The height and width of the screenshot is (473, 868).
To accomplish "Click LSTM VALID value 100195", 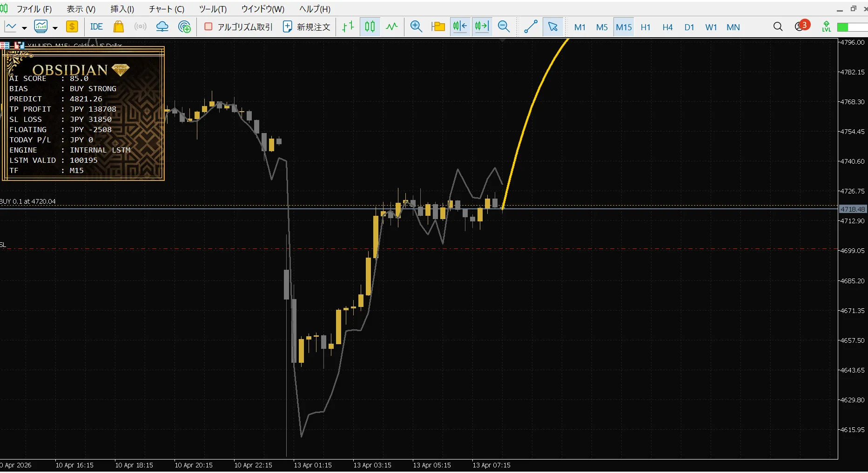I will pos(84,160).
